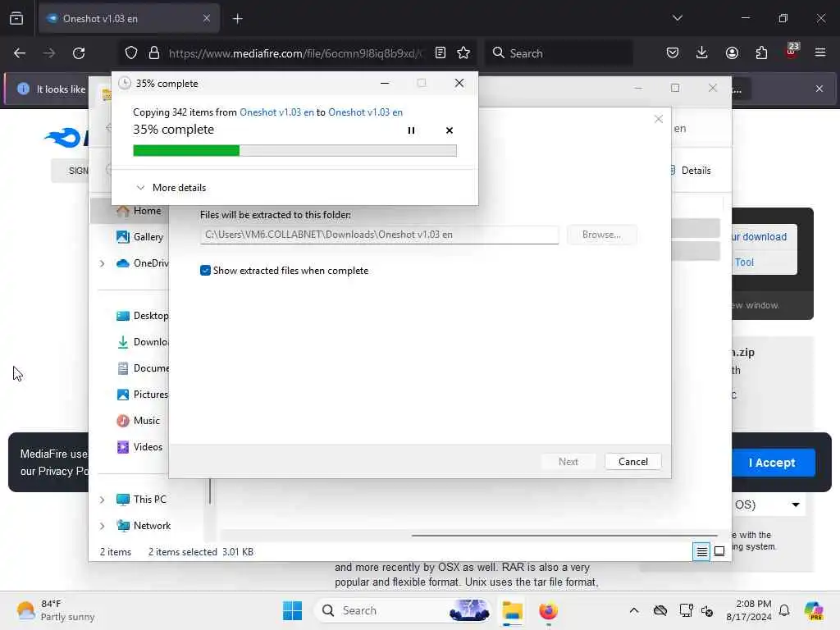Select Network in navigation pane
This screenshot has width=840, height=630.
click(x=144, y=526)
